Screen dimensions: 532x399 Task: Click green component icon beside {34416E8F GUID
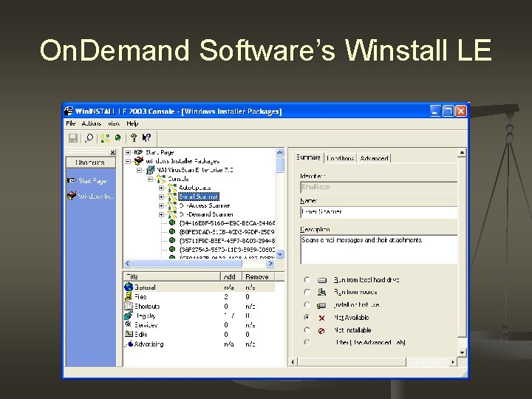(172, 222)
